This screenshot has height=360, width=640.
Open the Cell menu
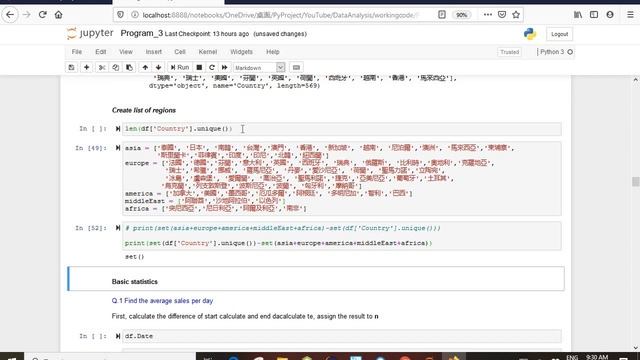coord(180,52)
